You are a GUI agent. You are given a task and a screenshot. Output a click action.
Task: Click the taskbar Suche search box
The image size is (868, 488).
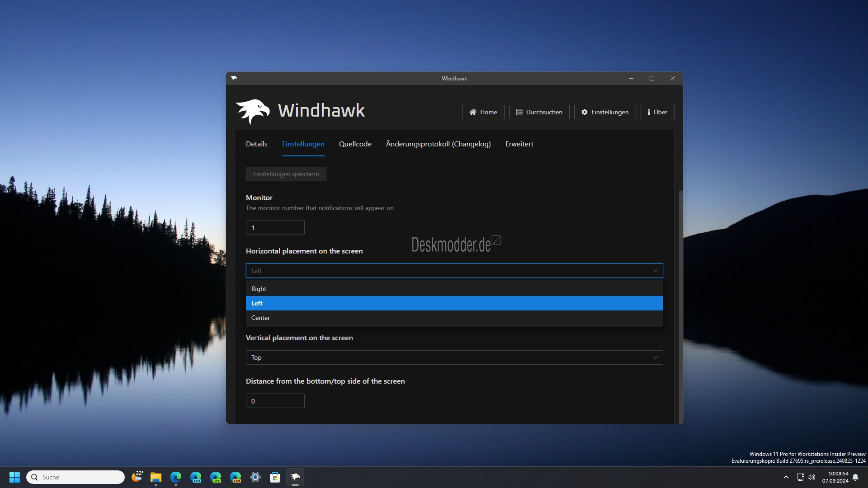coord(75,477)
